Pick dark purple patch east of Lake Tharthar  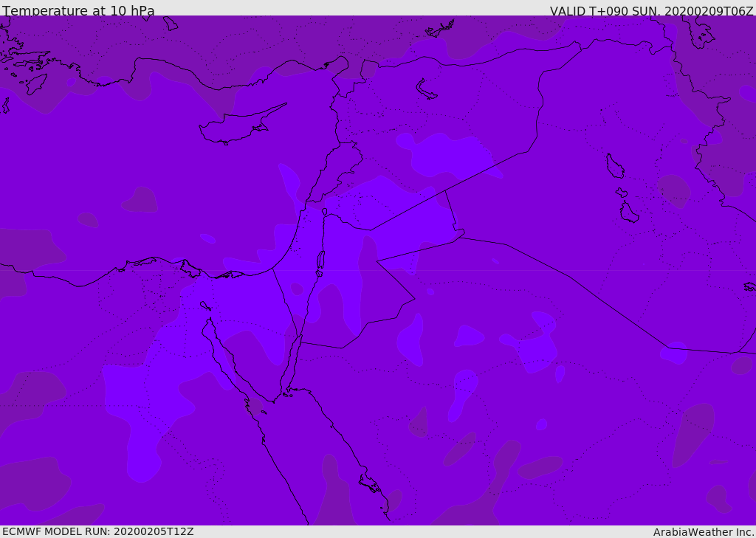point(673,190)
